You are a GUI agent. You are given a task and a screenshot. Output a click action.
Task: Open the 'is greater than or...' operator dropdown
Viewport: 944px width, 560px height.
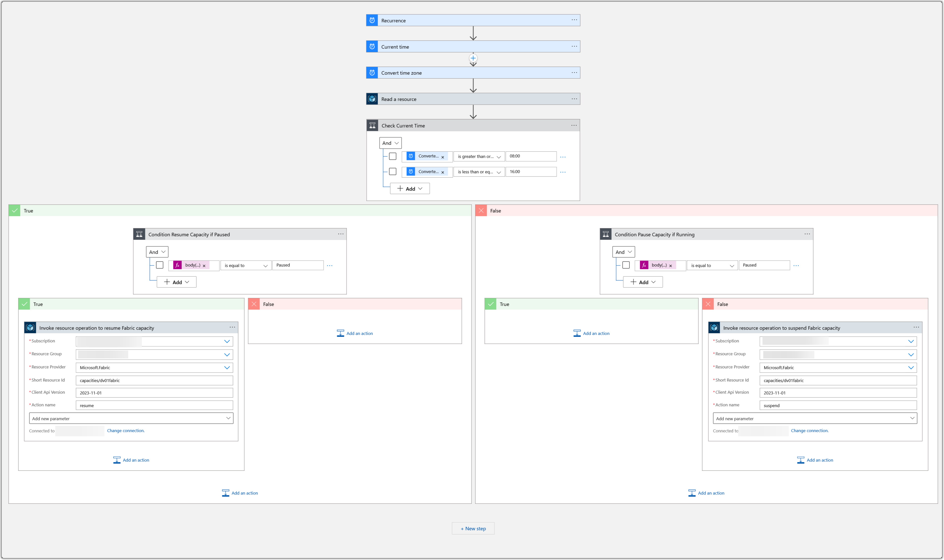pyautogui.click(x=479, y=157)
